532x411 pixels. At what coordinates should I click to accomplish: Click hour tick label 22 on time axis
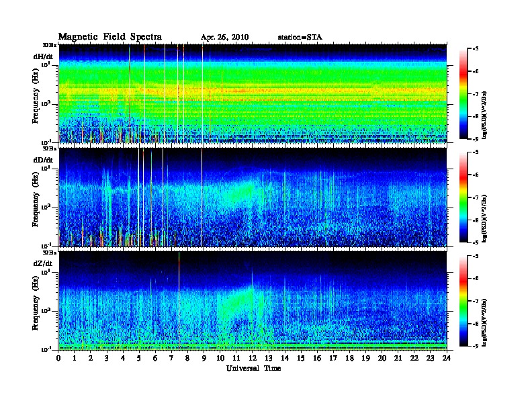tap(414, 359)
